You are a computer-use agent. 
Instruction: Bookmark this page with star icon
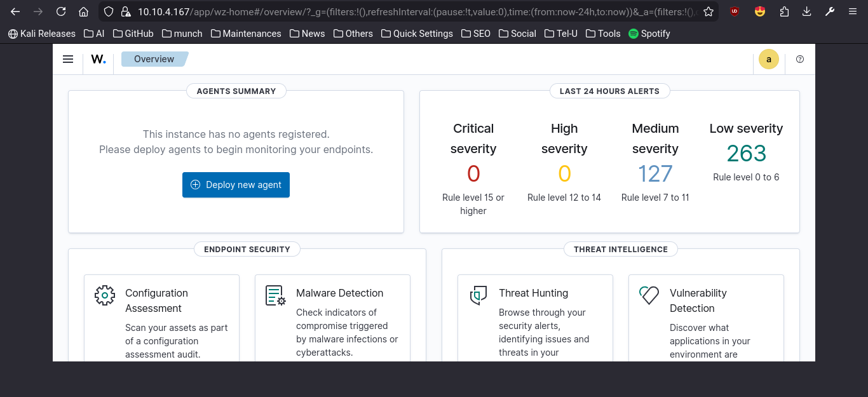click(709, 11)
